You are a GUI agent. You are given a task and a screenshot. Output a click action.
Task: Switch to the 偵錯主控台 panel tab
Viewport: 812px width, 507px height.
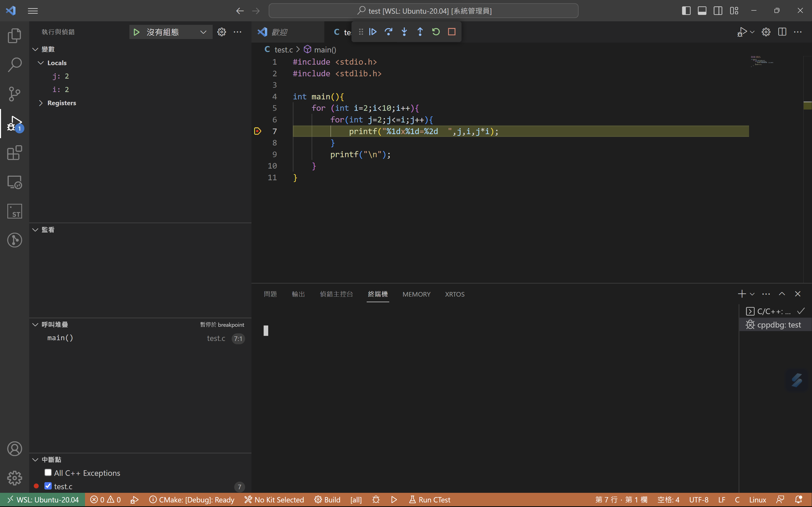coord(336,294)
